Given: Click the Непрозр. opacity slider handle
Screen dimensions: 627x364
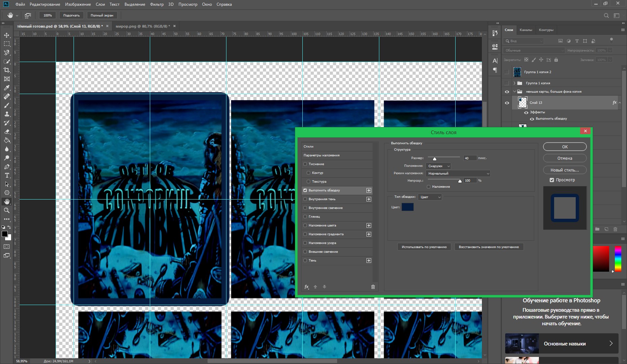Looking at the screenshot, I should 460,181.
